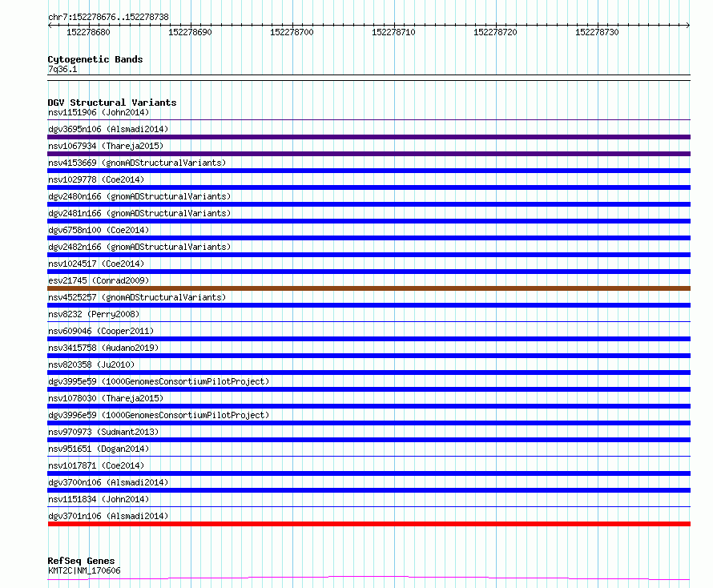The image size is (713, 588).
Task: Click the chr7:152278676..152278738 coordinates text
Action: [108, 17]
